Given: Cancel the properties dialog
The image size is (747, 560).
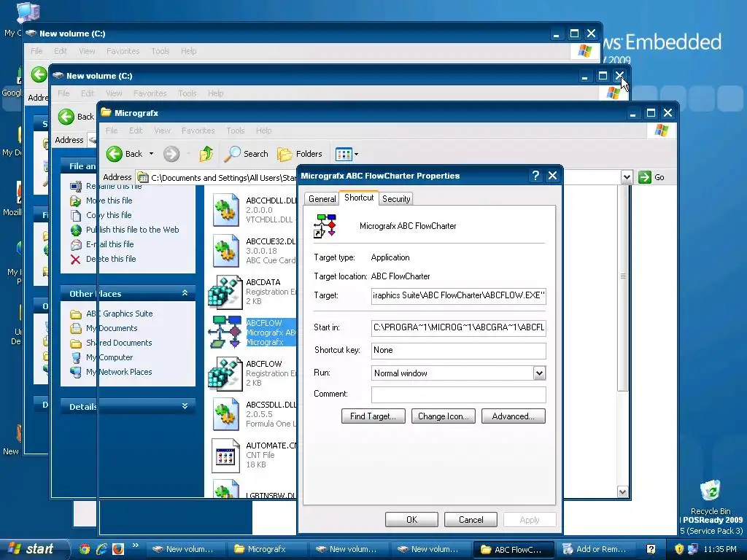Looking at the screenshot, I should [x=471, y=519].
